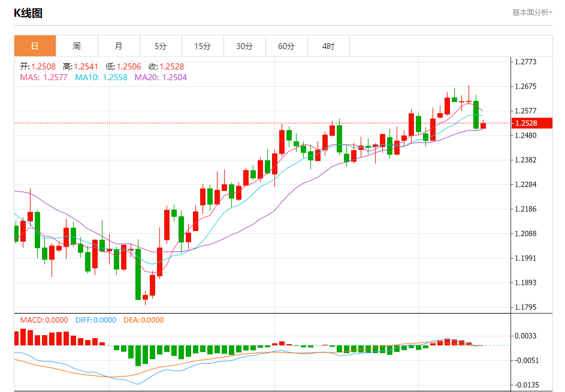Click the MACD:0.0000 indicator label
Viewport: 565px width, 392px height.
(x=44, y=320)
